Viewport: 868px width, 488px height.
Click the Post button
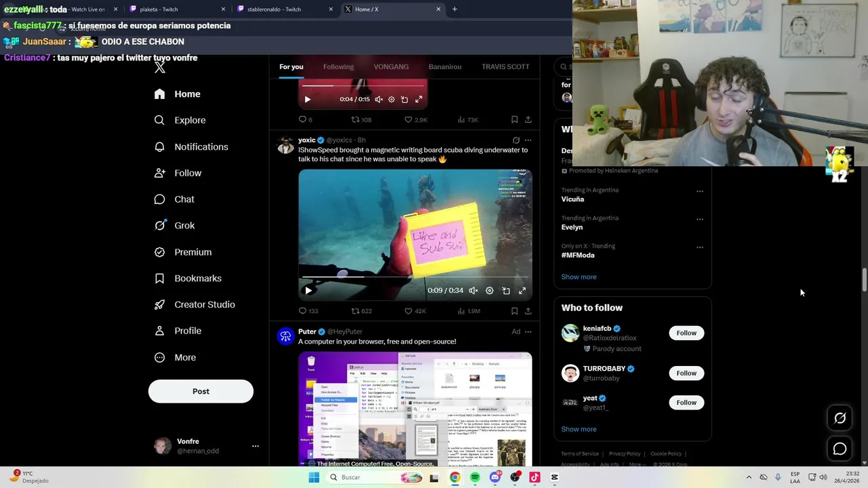coord(201,391)
